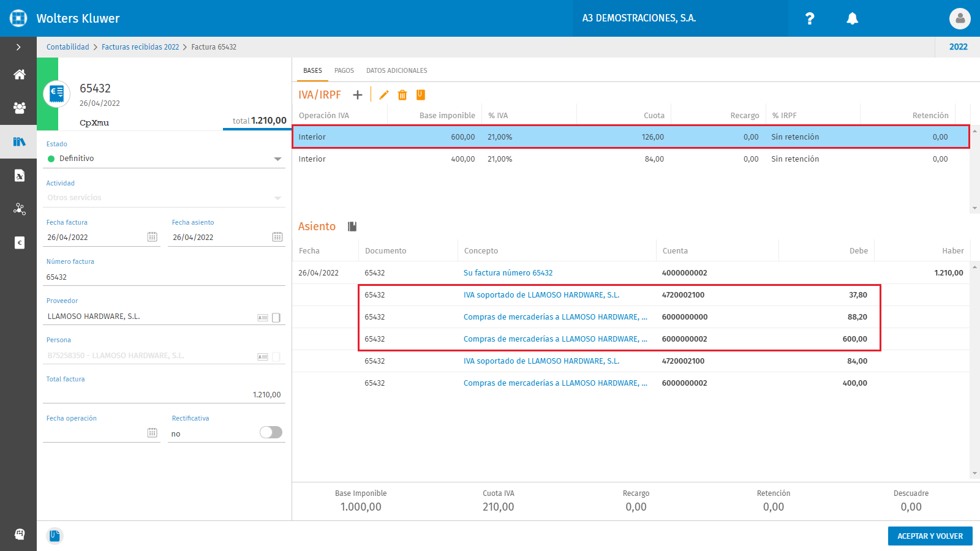Open the contacts group icon in sidebar
980x551 pixels.
20,108
